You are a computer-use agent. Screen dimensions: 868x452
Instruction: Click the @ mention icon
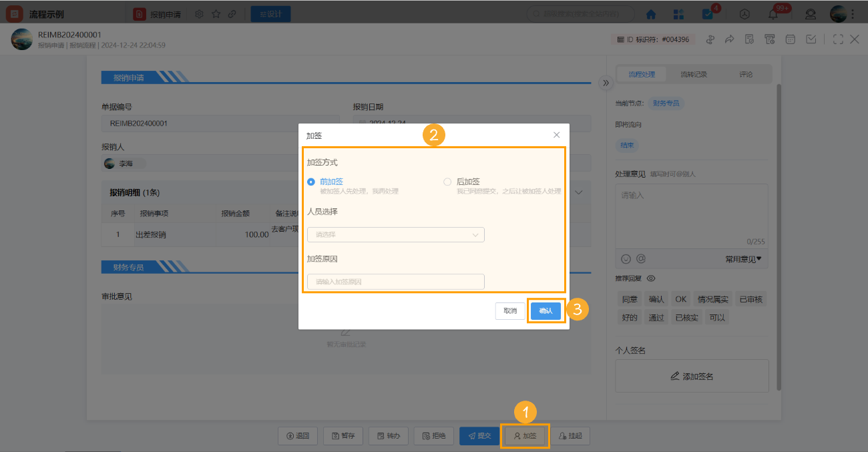(x=642, y=259)
